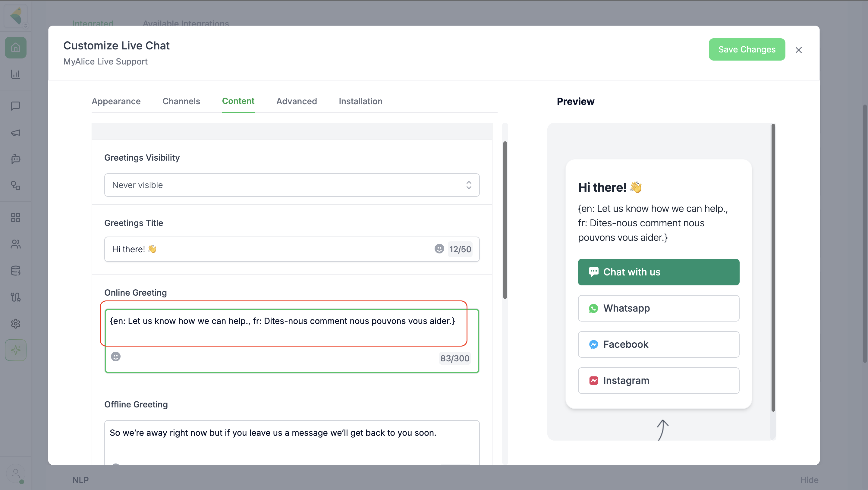Screen dimensions: 868x490
Task: Click the Facebook Messenger icon in preview
Action: [593, 344]
